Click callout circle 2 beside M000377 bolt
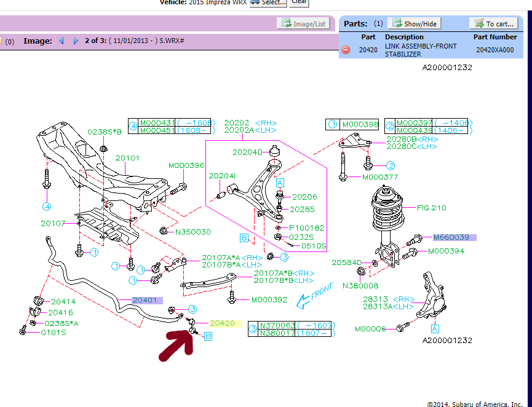532x407 pixels. tap(390, 165)
